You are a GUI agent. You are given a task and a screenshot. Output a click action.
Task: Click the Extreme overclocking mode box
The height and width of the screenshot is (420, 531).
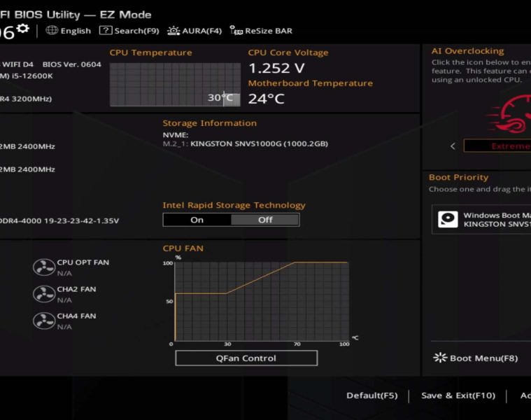point(497,146)
